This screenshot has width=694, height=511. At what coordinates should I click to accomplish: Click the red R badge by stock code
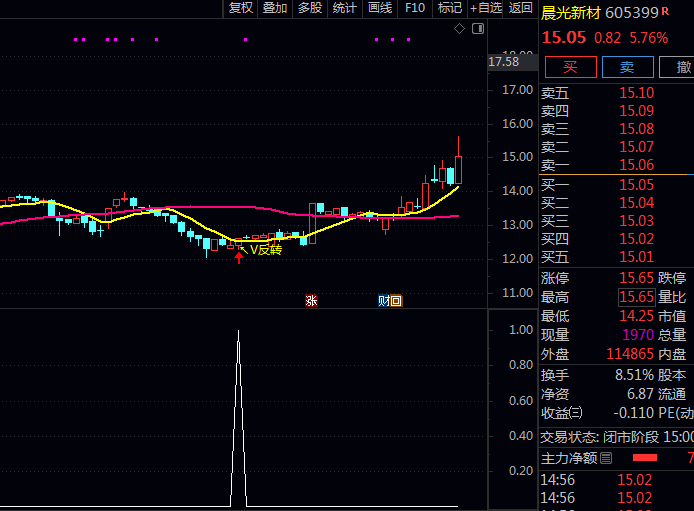(x=665, y=12)
